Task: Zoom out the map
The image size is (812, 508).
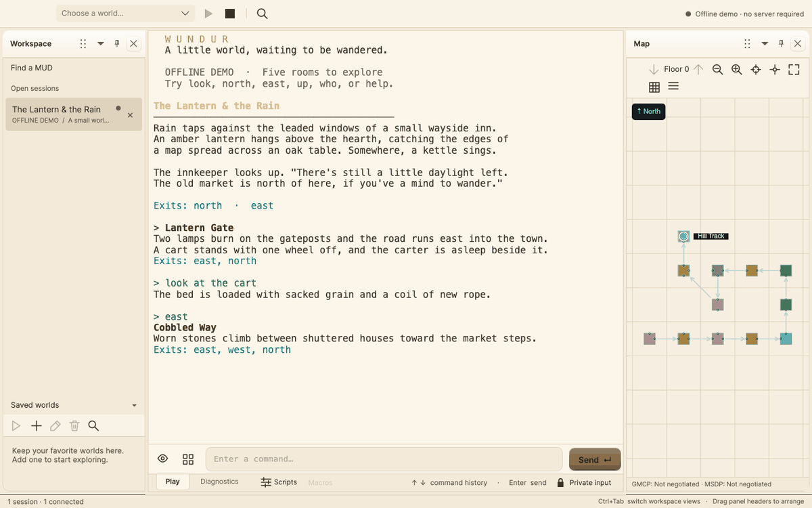Action: (718, 69)
